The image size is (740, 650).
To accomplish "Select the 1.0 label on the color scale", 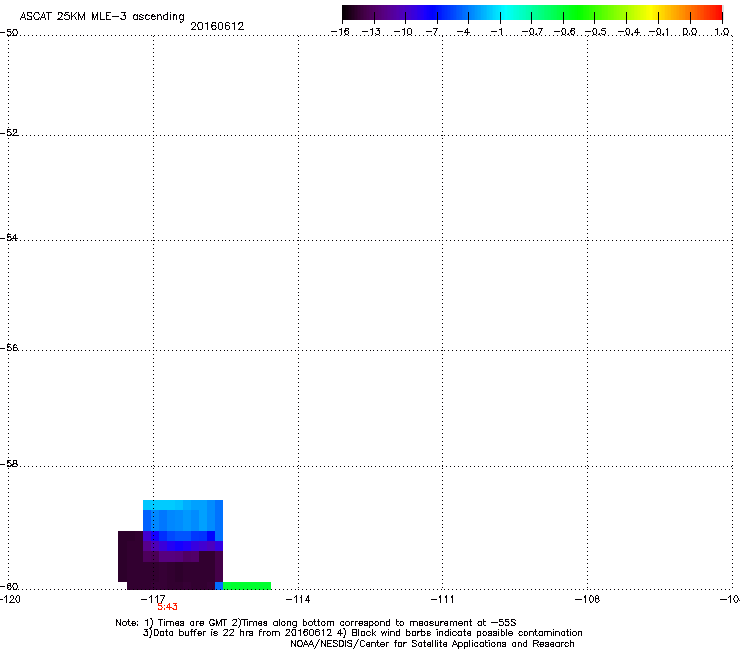I will (x=722, y=32).
